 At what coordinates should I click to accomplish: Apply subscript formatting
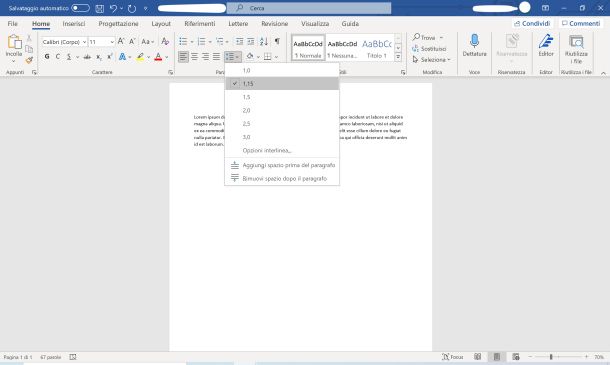(x=99, y=57)
